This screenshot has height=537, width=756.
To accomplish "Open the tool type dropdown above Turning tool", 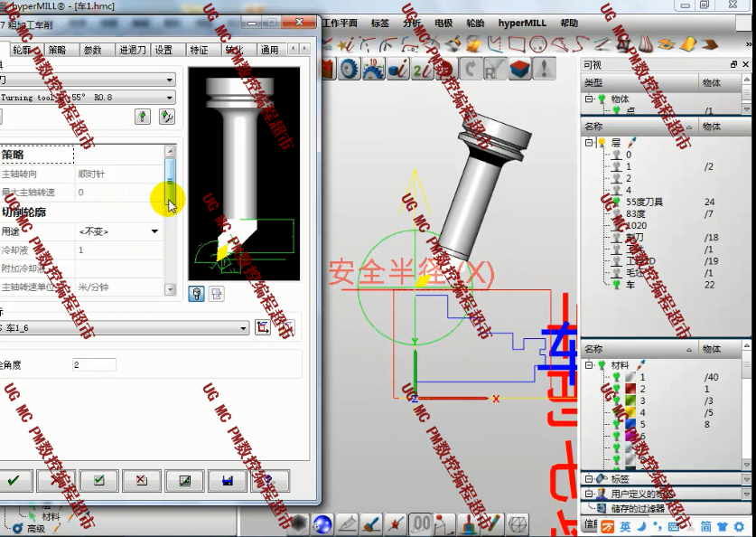I will (x=169, y=80).
